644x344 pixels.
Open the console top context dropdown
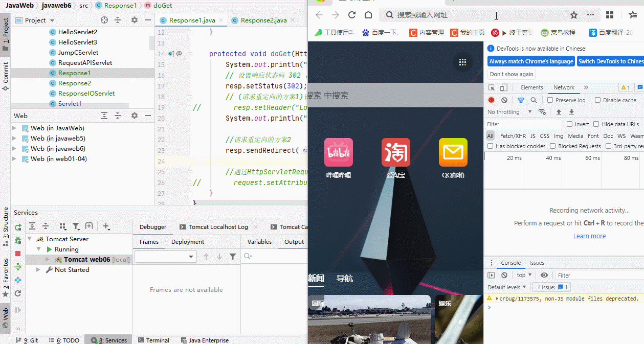tap(524, 275)
